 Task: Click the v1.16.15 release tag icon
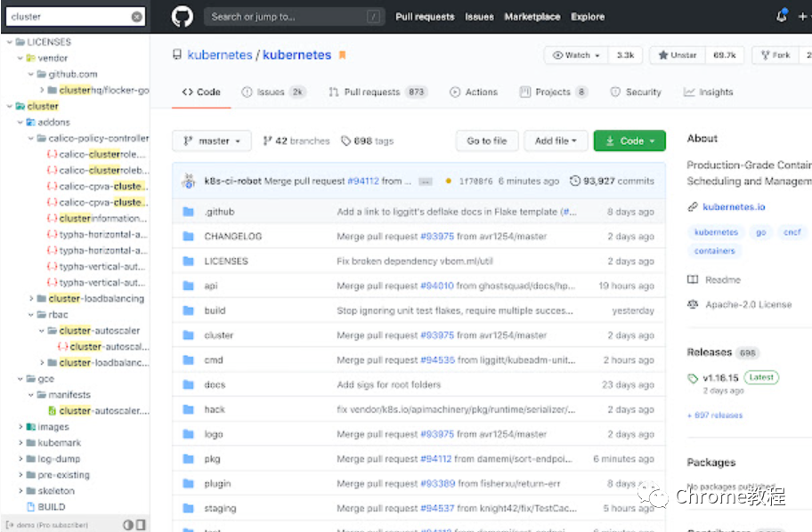pyautogui.click(x=693, y=378)
